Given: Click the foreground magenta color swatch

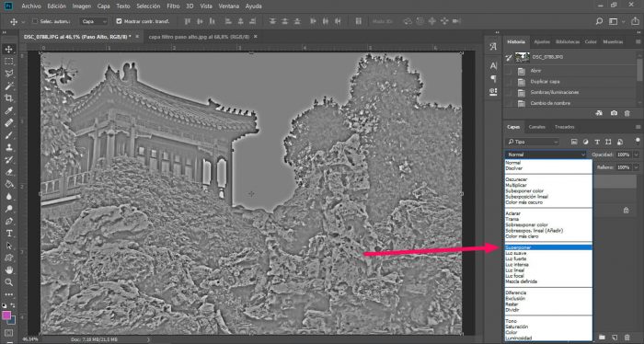Looking at the screenshot, I should (x=6, y=315).
